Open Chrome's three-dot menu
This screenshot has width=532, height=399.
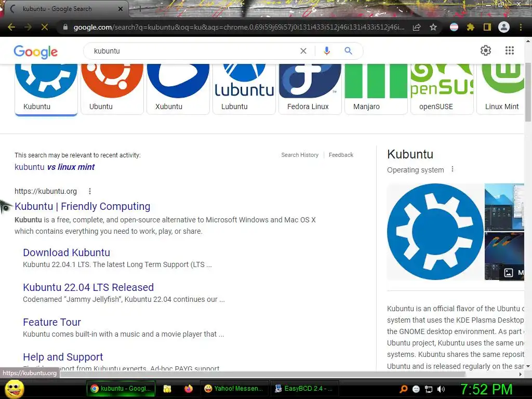(x=521, y=27)
